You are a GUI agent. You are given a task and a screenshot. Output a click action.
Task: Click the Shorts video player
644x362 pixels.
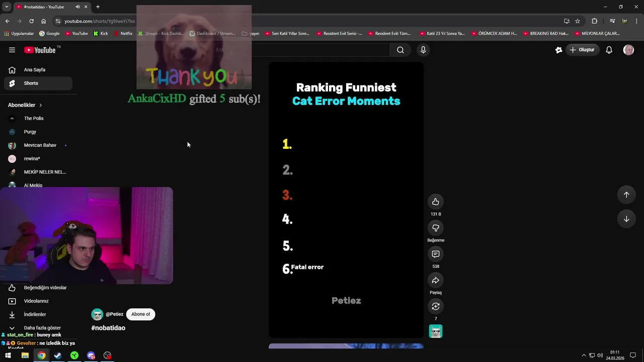coord(346,200)
